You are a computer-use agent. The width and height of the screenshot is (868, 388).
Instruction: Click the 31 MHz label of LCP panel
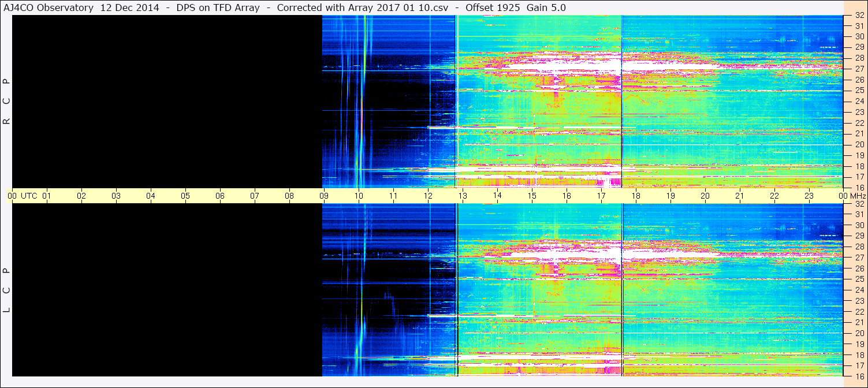pyautogui.click(x=859, y=215)
